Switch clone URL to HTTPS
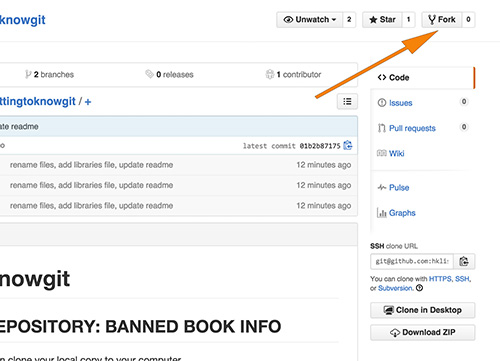Viewport: 500px width, 361px height. 440,279
